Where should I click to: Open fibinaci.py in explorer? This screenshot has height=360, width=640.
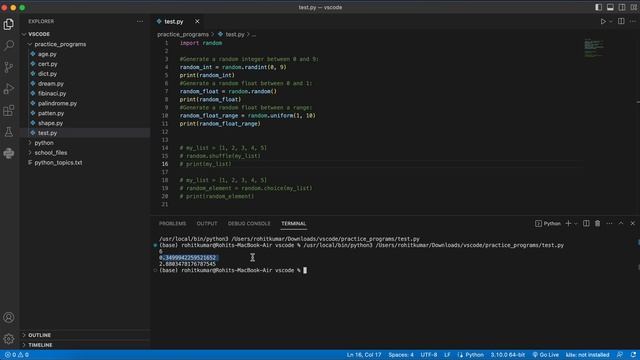[85, 93]
